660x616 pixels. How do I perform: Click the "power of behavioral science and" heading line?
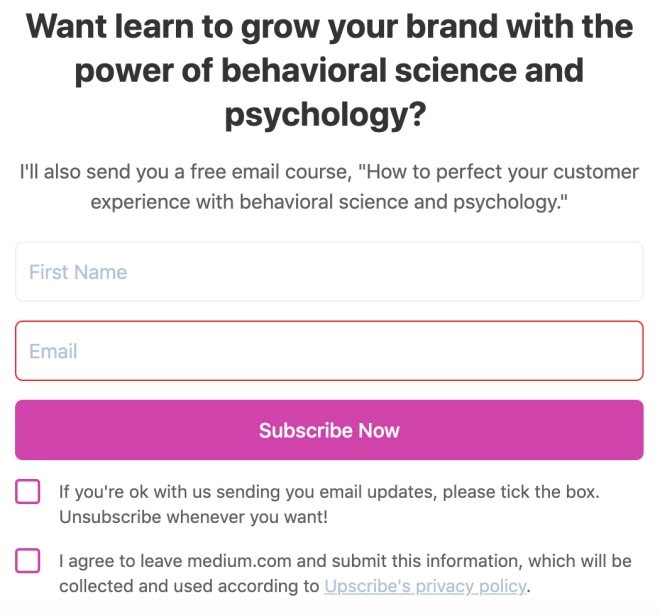[x=329, y=71]
